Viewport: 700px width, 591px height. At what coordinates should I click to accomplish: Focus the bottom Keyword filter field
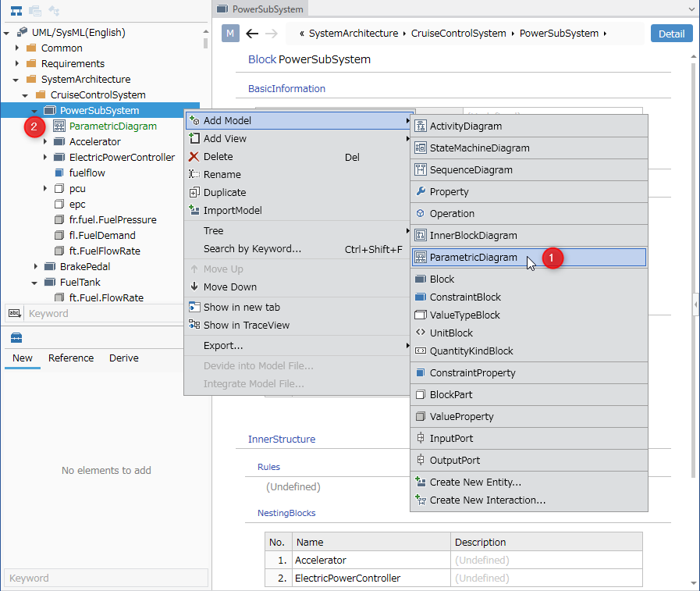click(x=106, y=578)
